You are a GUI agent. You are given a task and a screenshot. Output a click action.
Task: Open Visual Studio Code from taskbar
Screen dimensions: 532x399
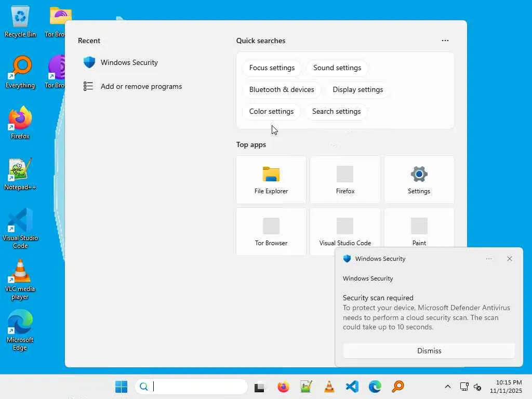[x=352, y=387]
